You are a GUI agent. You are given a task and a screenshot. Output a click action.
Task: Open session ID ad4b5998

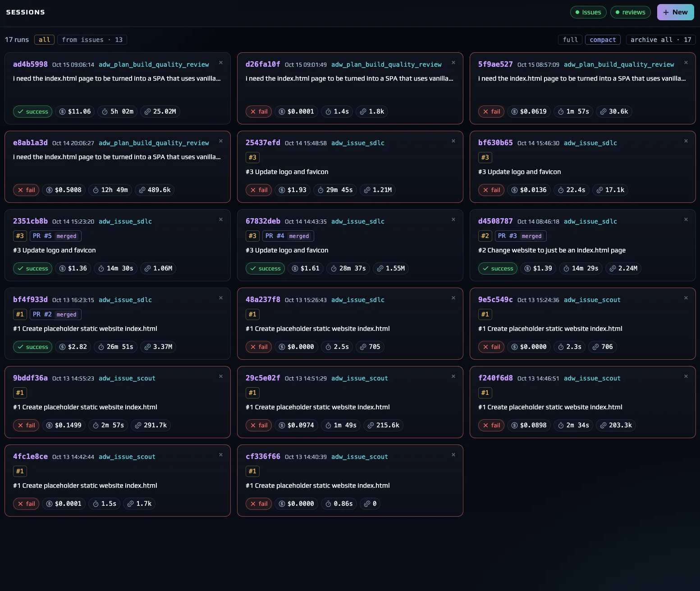30,64
